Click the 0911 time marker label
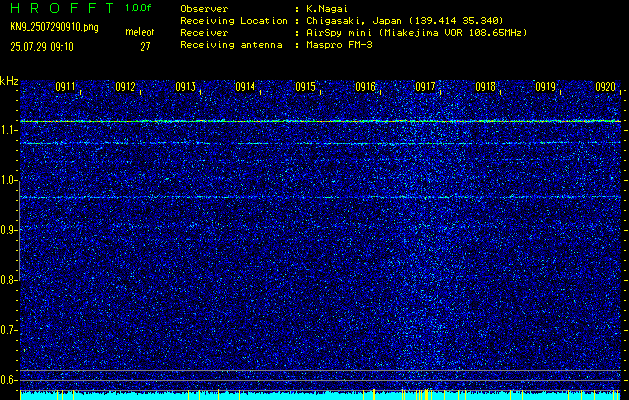 (65, 87)
